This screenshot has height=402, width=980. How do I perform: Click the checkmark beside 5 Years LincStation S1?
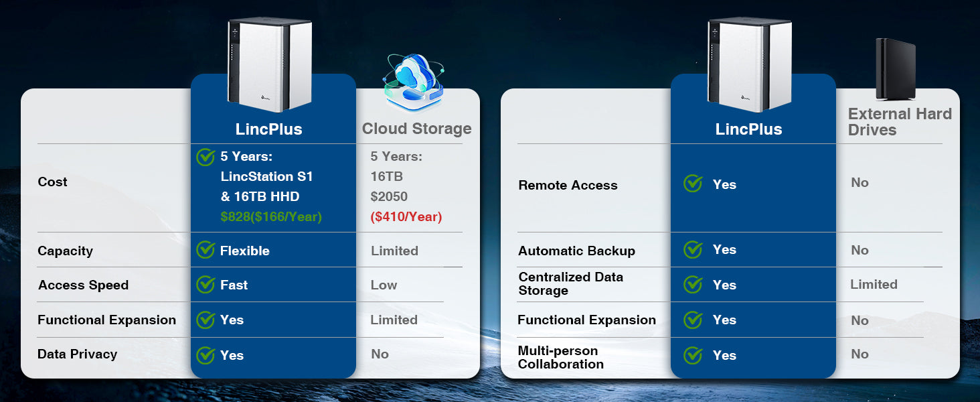(206, 157)
